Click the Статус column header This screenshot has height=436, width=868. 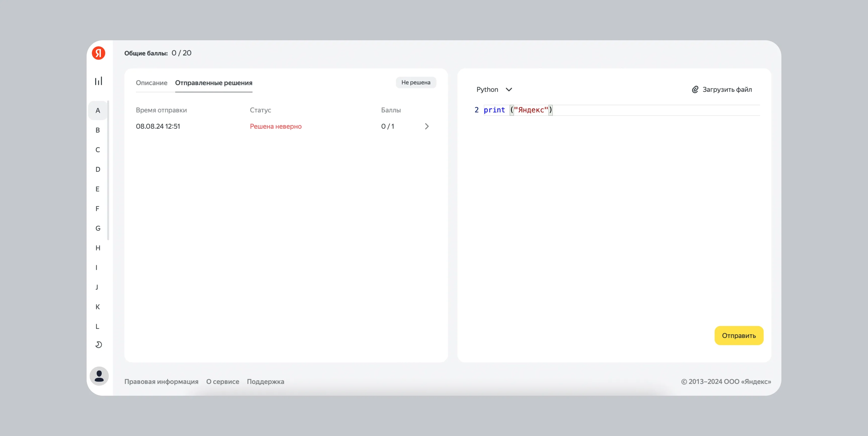(x=260, y=110)
